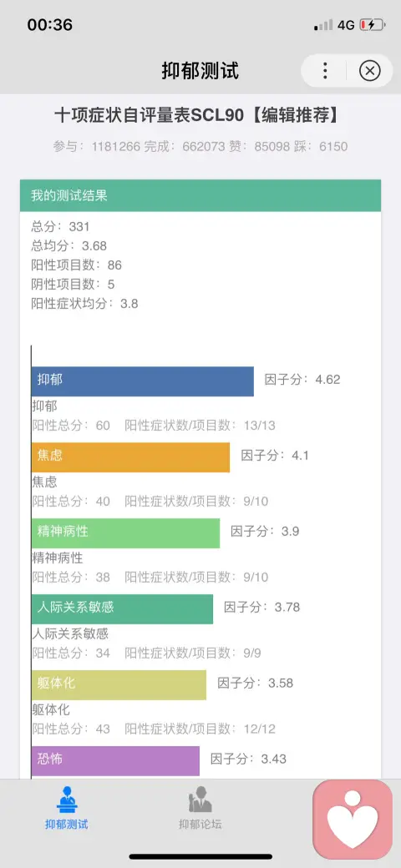Tap the 抑郁测试 tab icon
Viewport: 401px width, 868px height.
tap(67, 800)
